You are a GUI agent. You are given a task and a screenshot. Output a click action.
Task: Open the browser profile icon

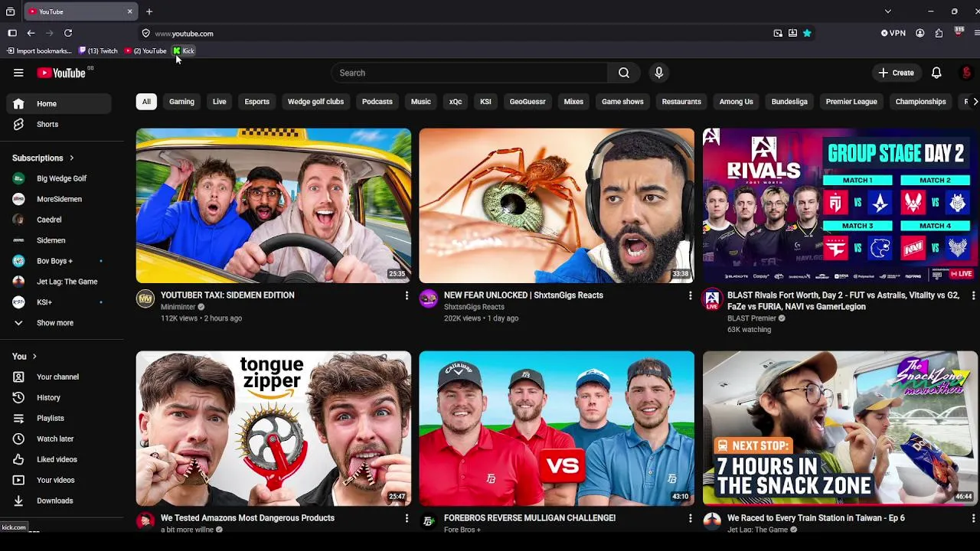click(x=920, y=33)
